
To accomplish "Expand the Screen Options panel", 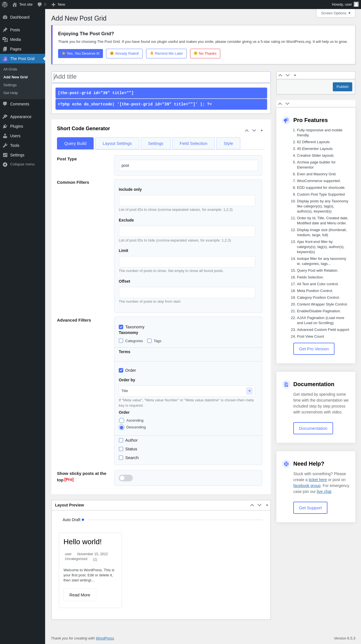I will pos(336,13).
